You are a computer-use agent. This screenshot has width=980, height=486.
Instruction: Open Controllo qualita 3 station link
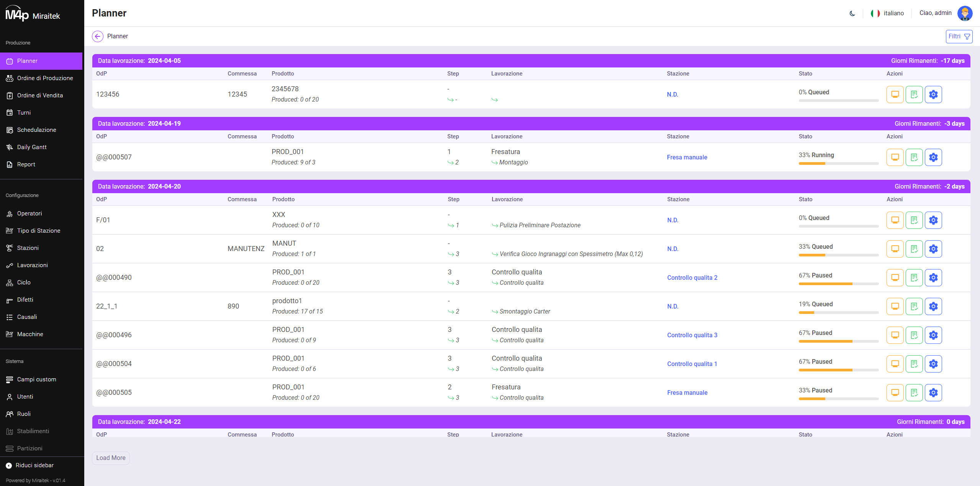692,335
